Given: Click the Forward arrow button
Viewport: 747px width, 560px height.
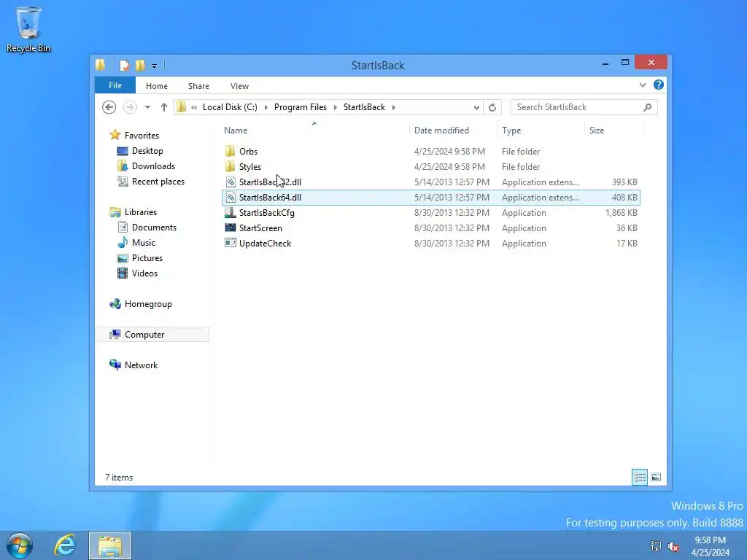Looking at the screenshot, I should [x=130, y=107].
